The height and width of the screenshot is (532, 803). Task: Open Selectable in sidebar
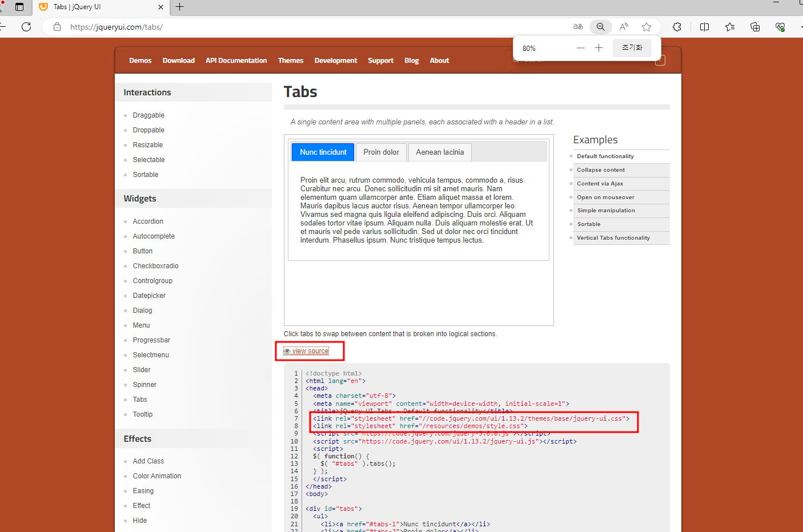[148, 160]
